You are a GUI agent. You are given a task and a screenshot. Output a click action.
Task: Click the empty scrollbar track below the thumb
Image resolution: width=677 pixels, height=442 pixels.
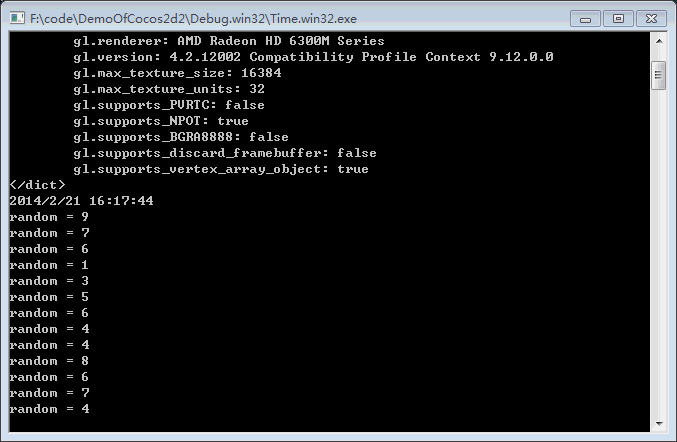(658, 250)
